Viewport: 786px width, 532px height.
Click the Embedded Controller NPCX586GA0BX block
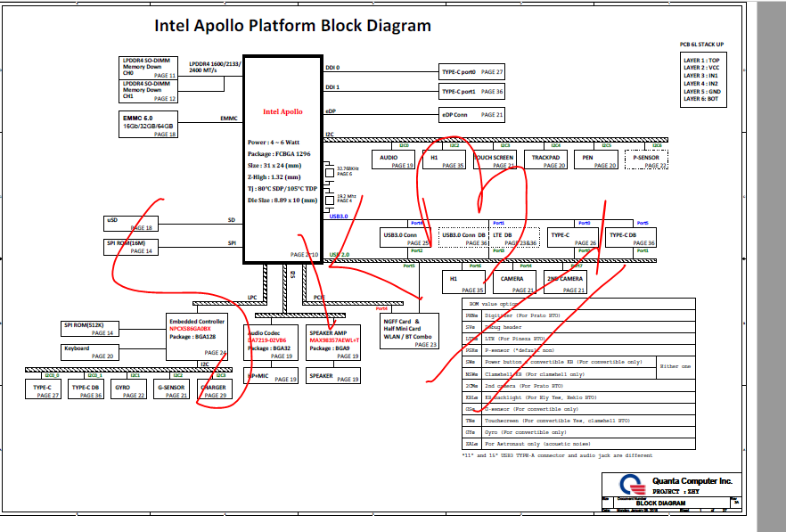(197, 337)
